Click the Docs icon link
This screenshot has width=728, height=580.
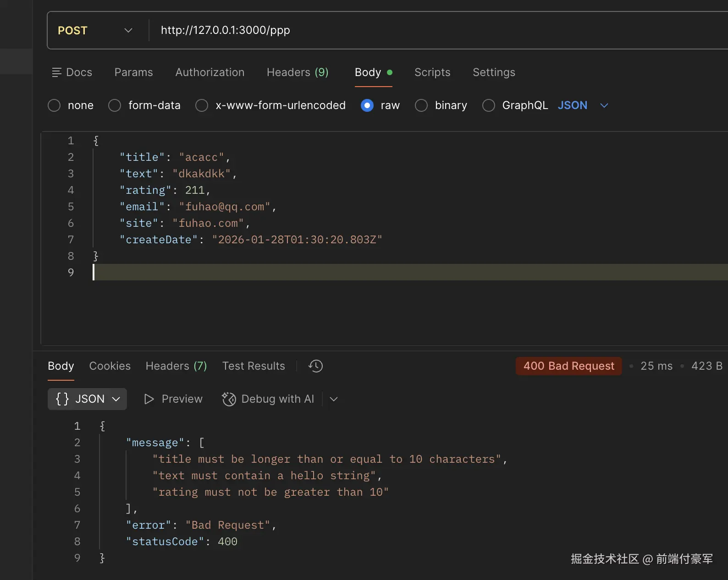tap(57, 72)
